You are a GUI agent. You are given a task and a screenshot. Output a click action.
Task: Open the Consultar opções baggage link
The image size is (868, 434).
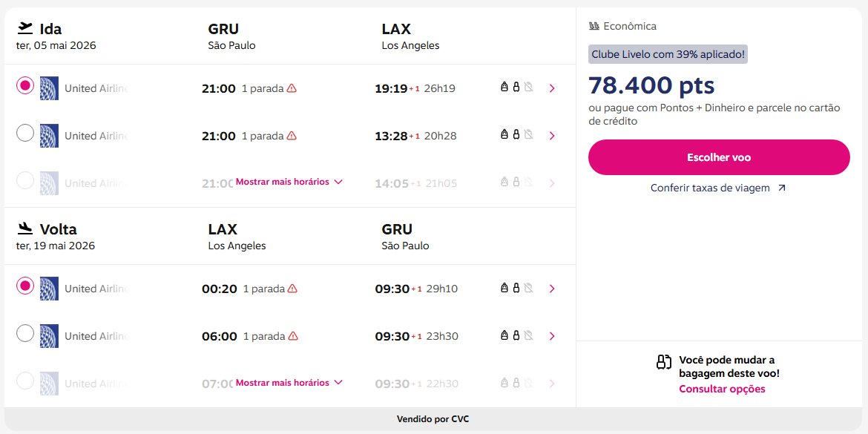(722, 389)
